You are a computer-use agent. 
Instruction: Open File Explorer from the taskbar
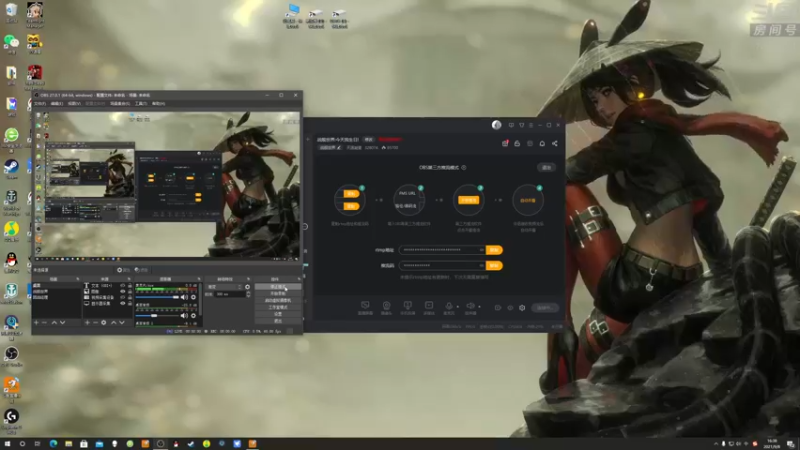tap(68, 443)
